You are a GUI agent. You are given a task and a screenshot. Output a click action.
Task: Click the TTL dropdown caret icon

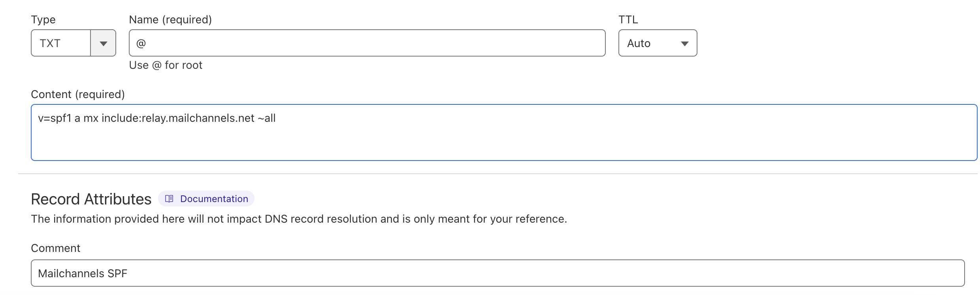[685, 43]
